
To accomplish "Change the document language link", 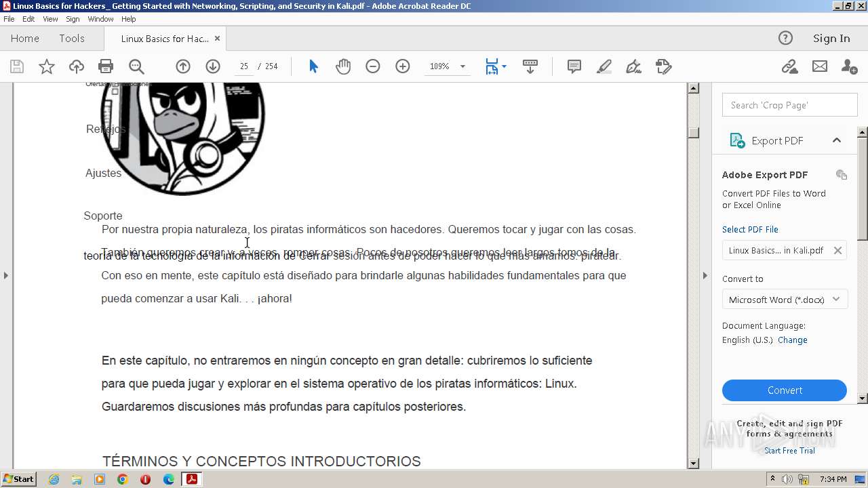I will click(x=793, y=340).
